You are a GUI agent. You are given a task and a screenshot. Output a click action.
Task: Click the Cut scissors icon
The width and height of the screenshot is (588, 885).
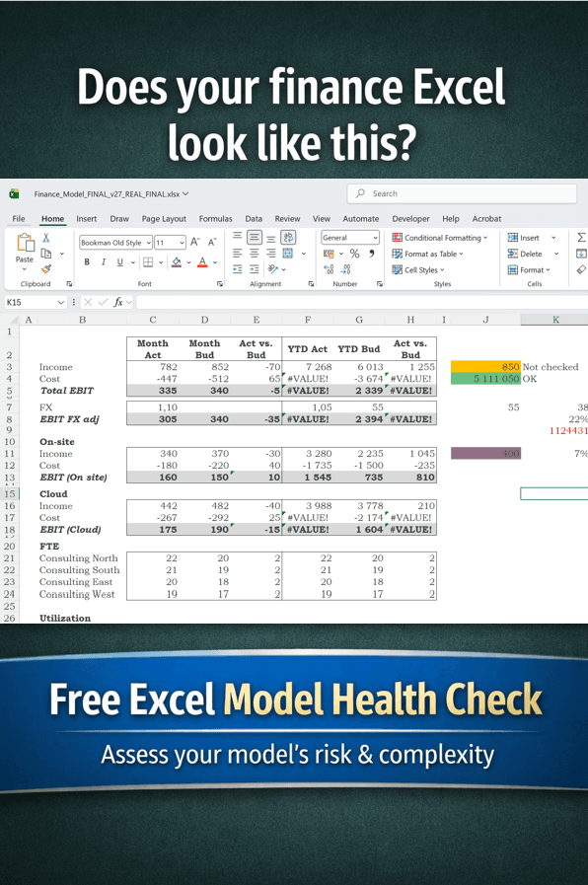coord(46,238)
